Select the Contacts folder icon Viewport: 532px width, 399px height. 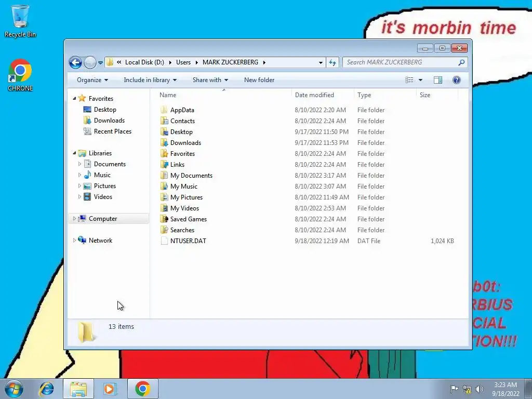[x=164, y=121]
